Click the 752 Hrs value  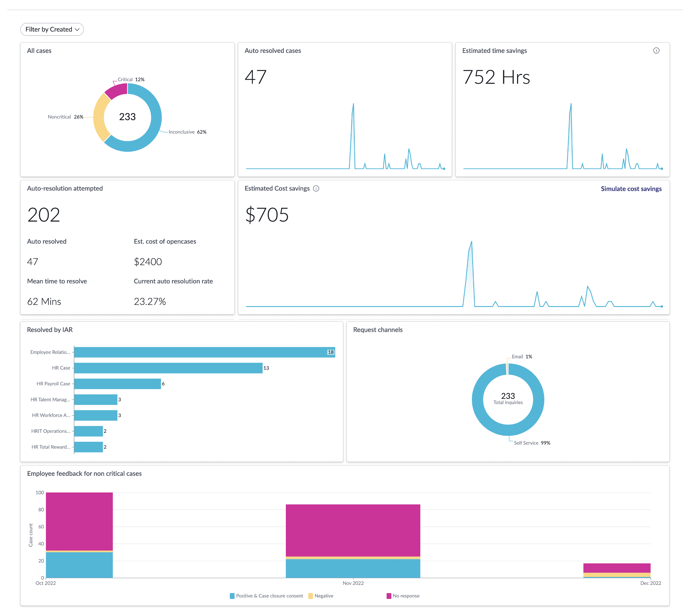pyautogui.click(x=496, y=77)
